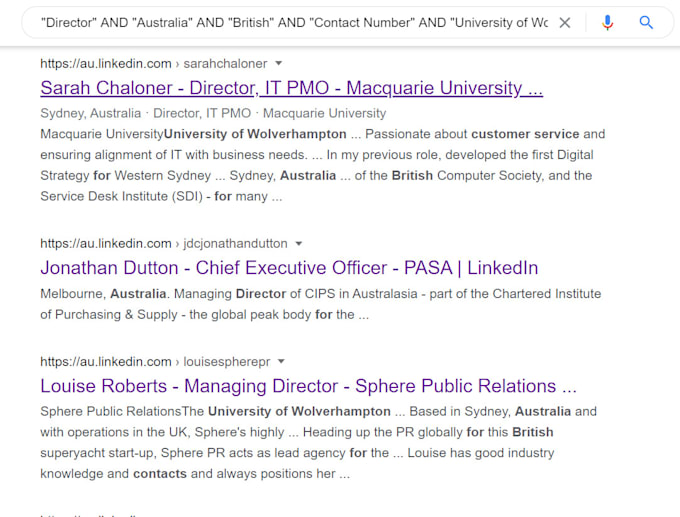
Task: Expand the options arrow beside louisespherepr URL
Action: [281, 361]
